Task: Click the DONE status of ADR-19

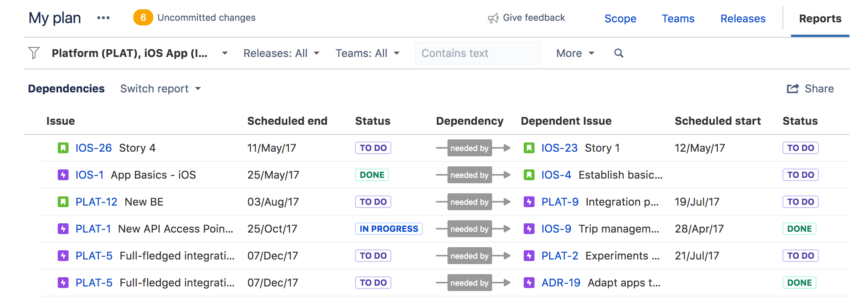Action: tap(799, 283)
